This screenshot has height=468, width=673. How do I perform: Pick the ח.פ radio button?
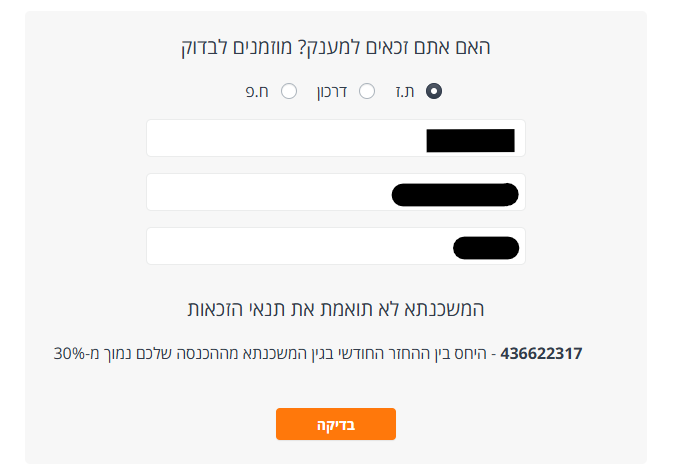coord(289,91)
